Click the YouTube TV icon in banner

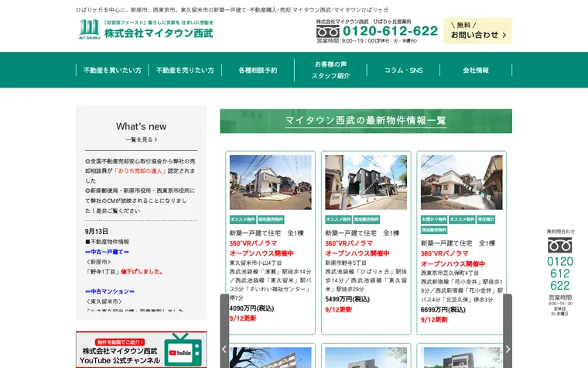183,349
